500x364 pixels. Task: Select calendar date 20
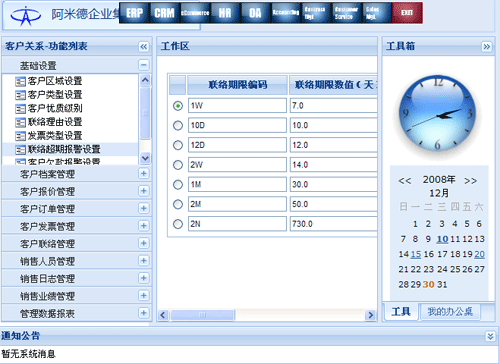pos(479,254)
